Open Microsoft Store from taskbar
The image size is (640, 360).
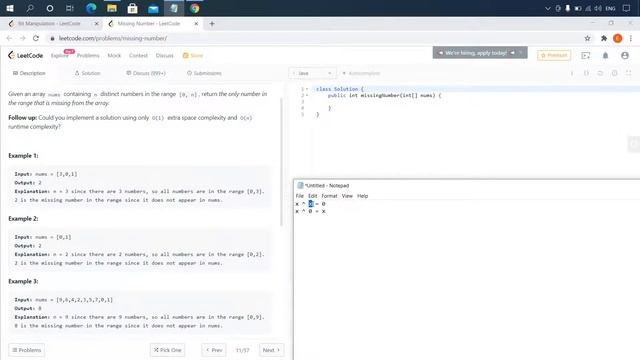coord(132,8)
